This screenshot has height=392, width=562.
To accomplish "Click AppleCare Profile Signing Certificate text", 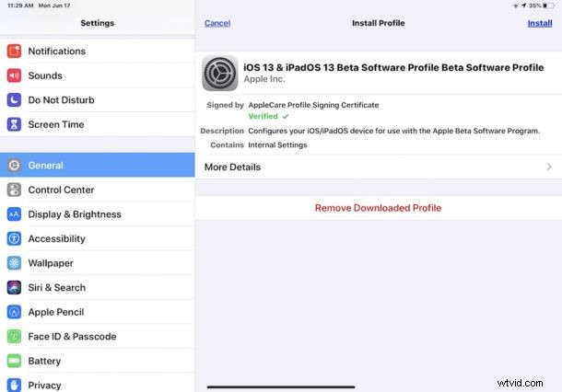I will [313, 105].
